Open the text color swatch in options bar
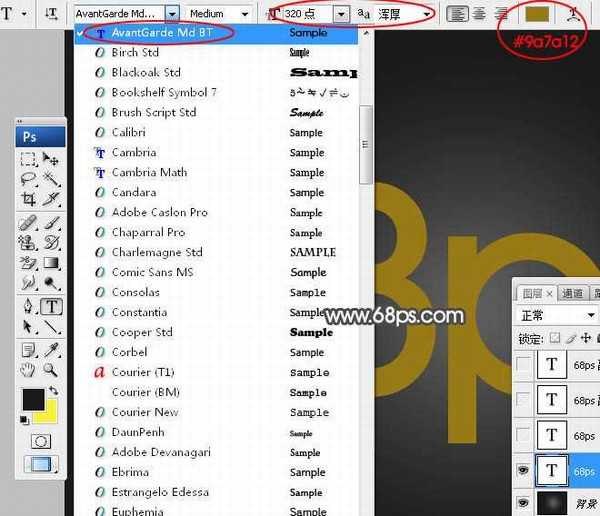Image resolution: width=600 pixels, height=516 pixels. pos(537,14)
